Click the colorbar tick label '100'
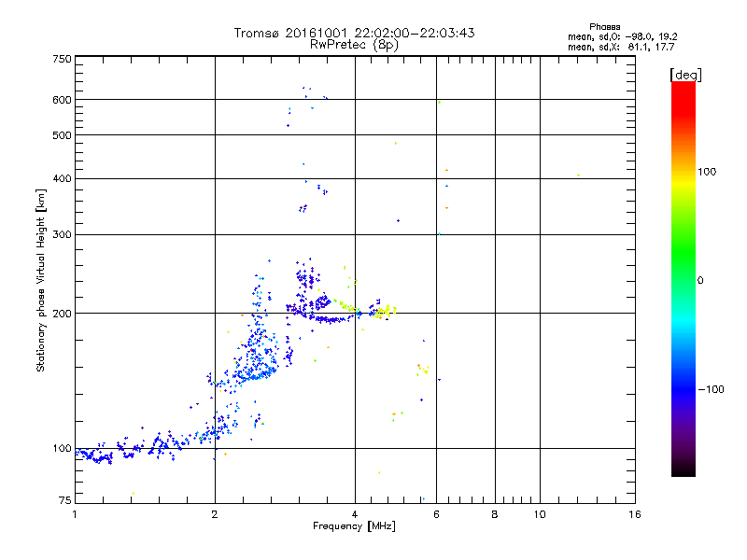747x560 pixels. click(707, 172)
